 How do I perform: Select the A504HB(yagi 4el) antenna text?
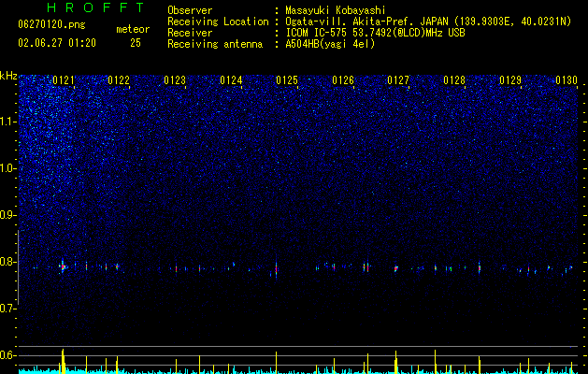[330, 44]
